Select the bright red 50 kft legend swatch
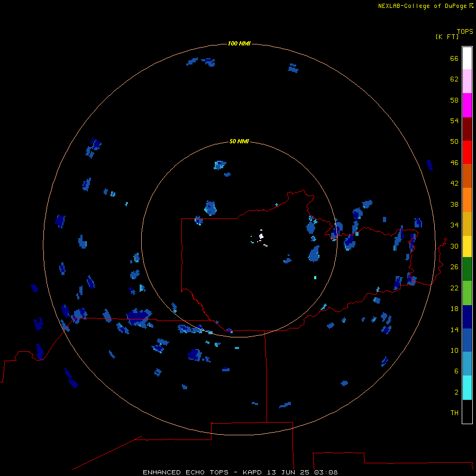This screenshot has width=476, height=476. click(x=467, y=152)
